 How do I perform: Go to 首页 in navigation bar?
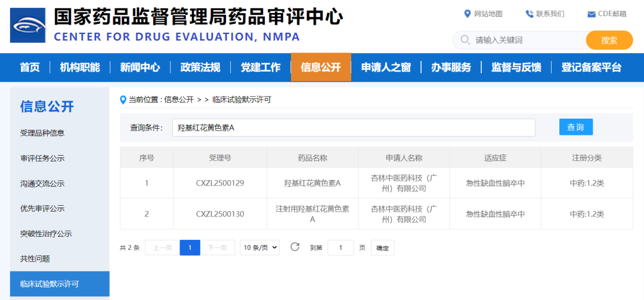(30, 67)
